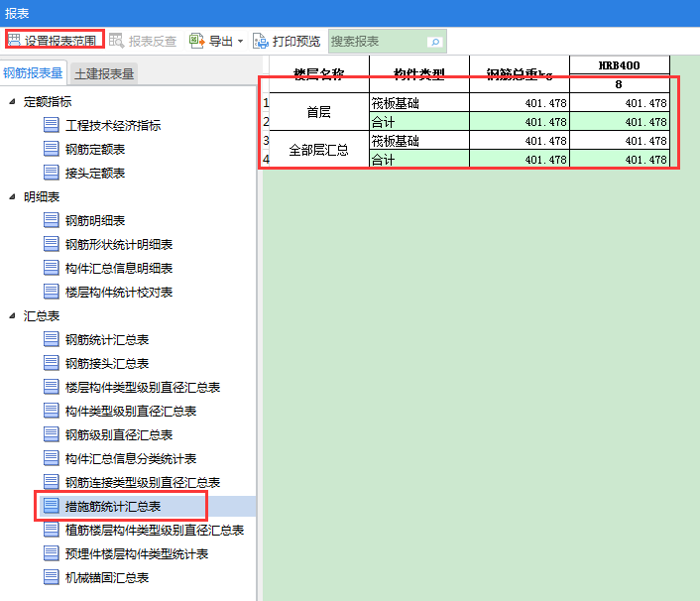This screenshot has width=700, height=601.
Task: Click the 报表反查 magnifier icon
Action: point(117,41)
